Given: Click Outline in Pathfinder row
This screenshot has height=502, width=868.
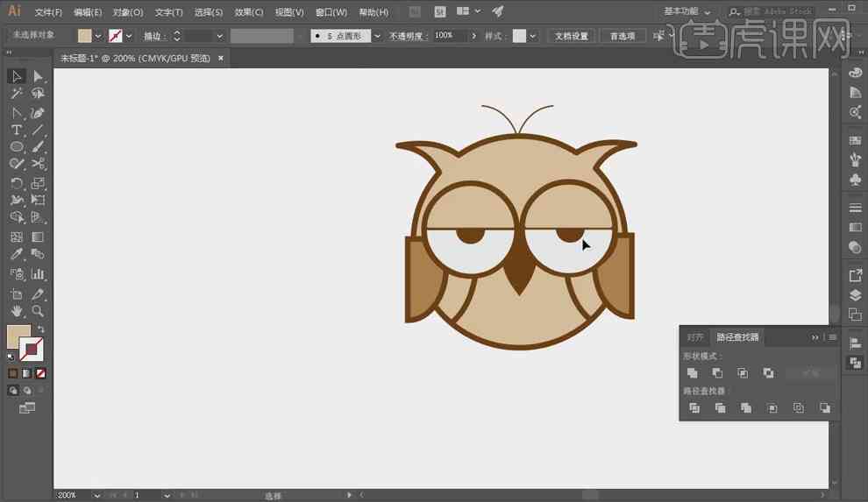Looking at the screenshot, I should pyautogui.click(x=798, y=408).
